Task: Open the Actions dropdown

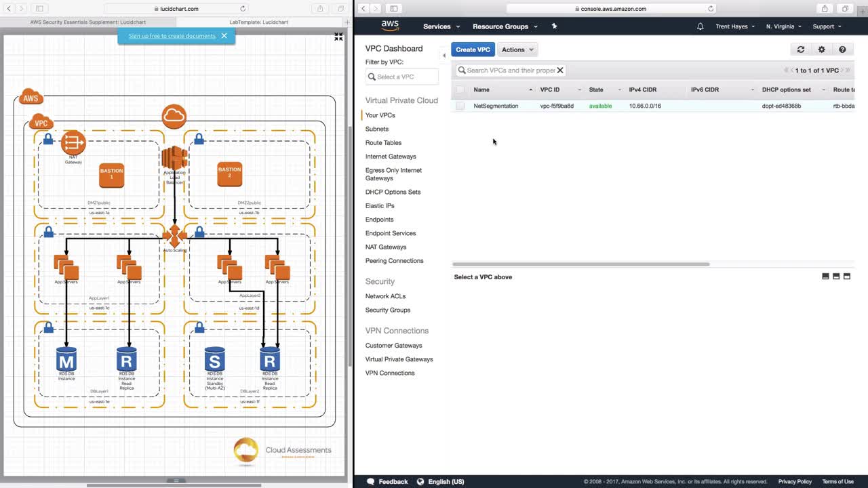Action: click(x=517, y=49)
